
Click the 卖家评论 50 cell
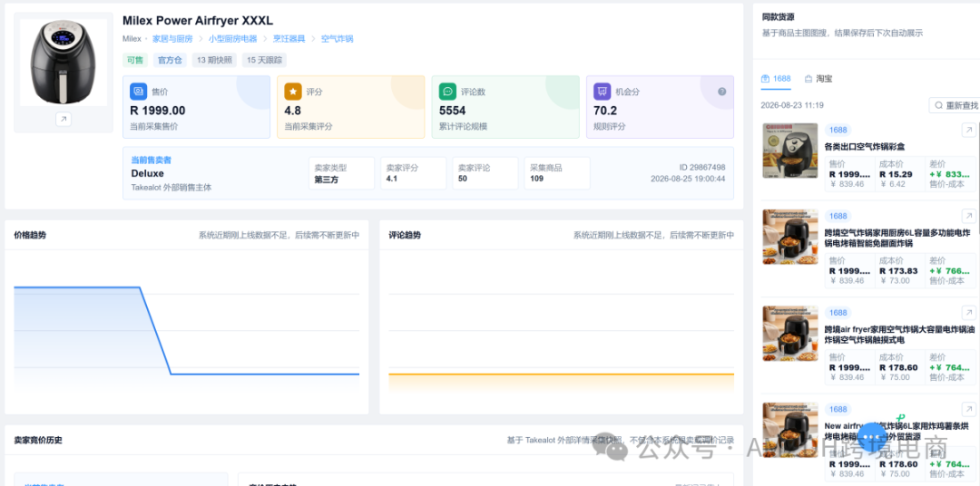pos(485,173)
